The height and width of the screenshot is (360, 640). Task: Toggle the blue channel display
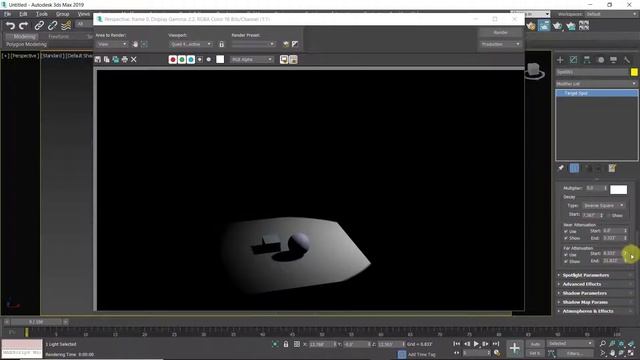coord(191,60)
